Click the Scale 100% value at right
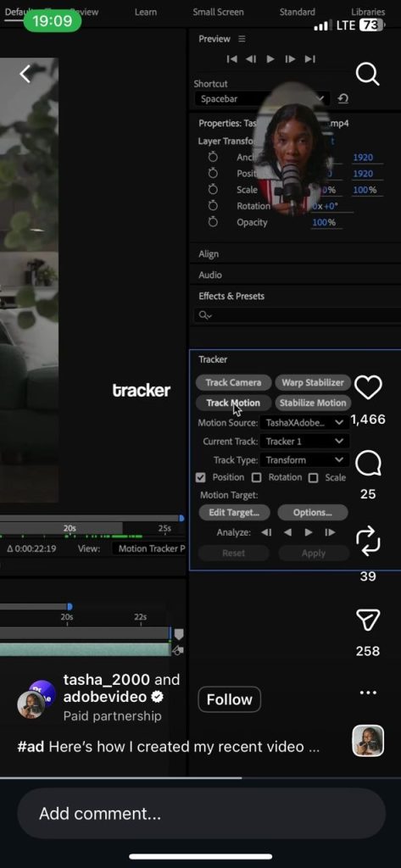Image resolution: width=401 pixels, height=868 pixels. pyautogui.click(x=365, y=190)
